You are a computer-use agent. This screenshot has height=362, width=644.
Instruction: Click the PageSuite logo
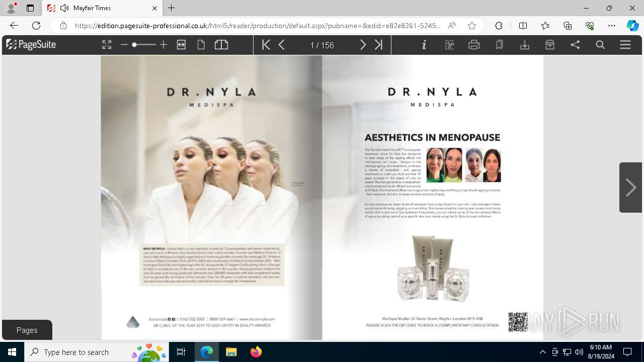(x=31, y=45)
